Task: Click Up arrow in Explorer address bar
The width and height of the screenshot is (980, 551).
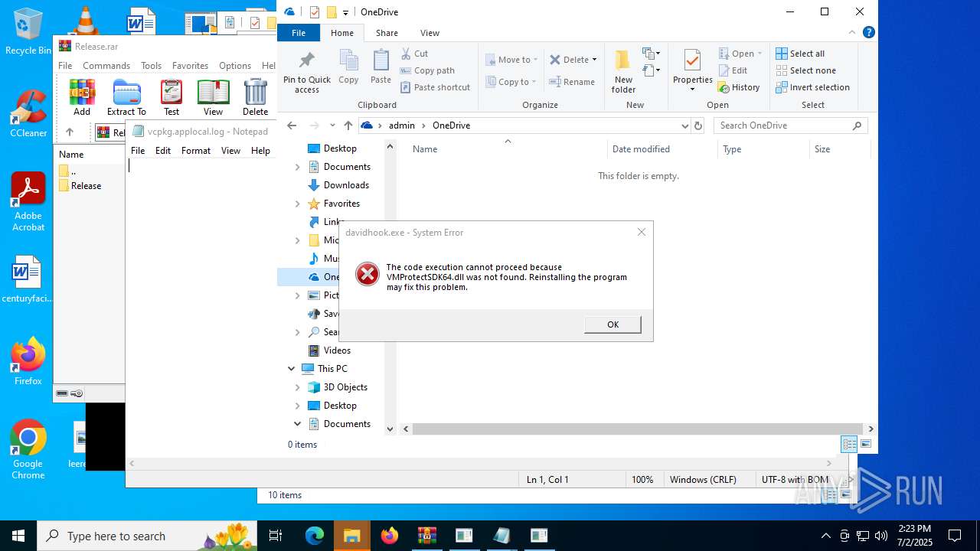Action: (348, 126)
